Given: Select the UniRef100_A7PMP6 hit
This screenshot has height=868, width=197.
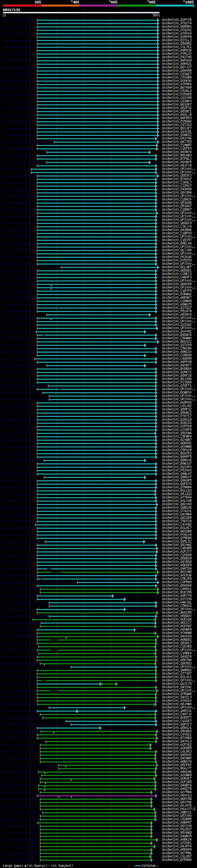Looking at the screenshot, I should [x=177, y=84].
